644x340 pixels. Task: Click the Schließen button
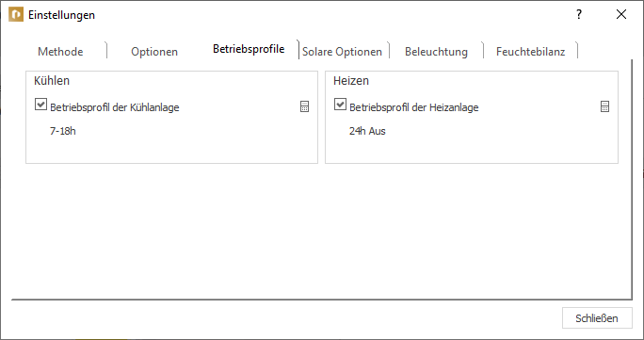[x=597, y=318]
